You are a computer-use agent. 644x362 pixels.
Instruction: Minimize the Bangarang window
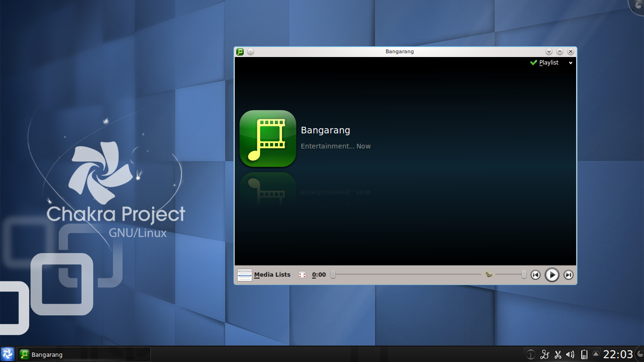549,52
